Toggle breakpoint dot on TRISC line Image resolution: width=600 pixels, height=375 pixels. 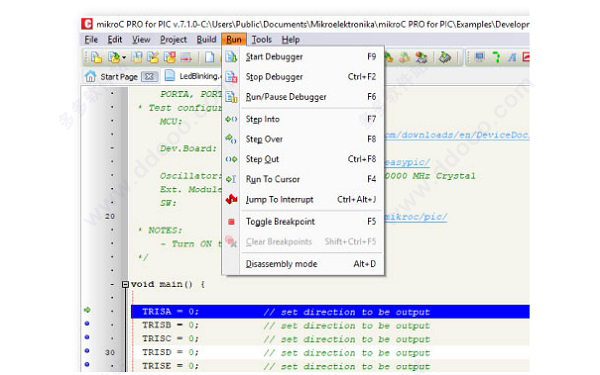87,337
